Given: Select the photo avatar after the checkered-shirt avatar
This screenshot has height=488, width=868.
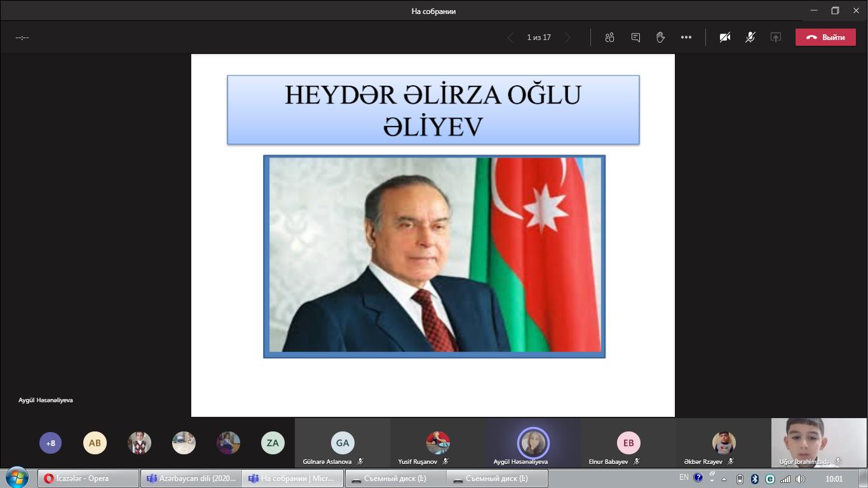Looking at the screenshot, I should tap(184, 443).
